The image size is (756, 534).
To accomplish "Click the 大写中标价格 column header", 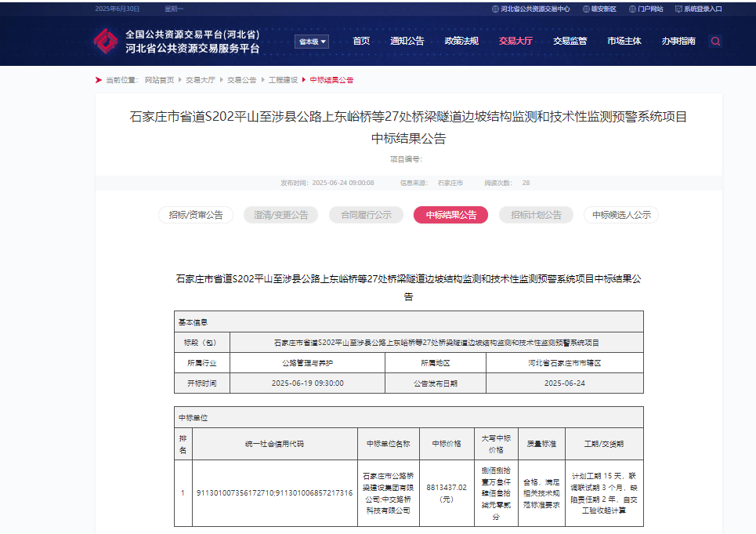I will click(496, 444).
